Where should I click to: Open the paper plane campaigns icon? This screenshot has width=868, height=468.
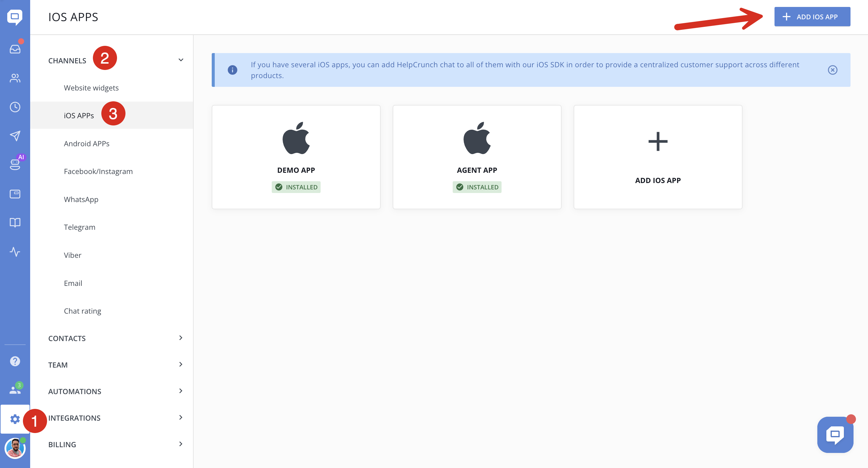point(15,136)
